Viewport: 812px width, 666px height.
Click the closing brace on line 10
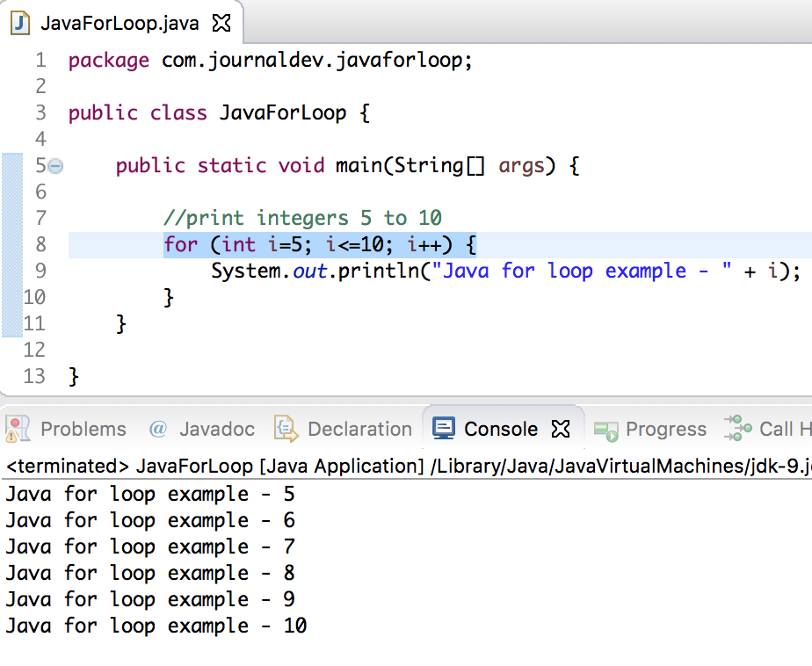(x=169, y=298)
